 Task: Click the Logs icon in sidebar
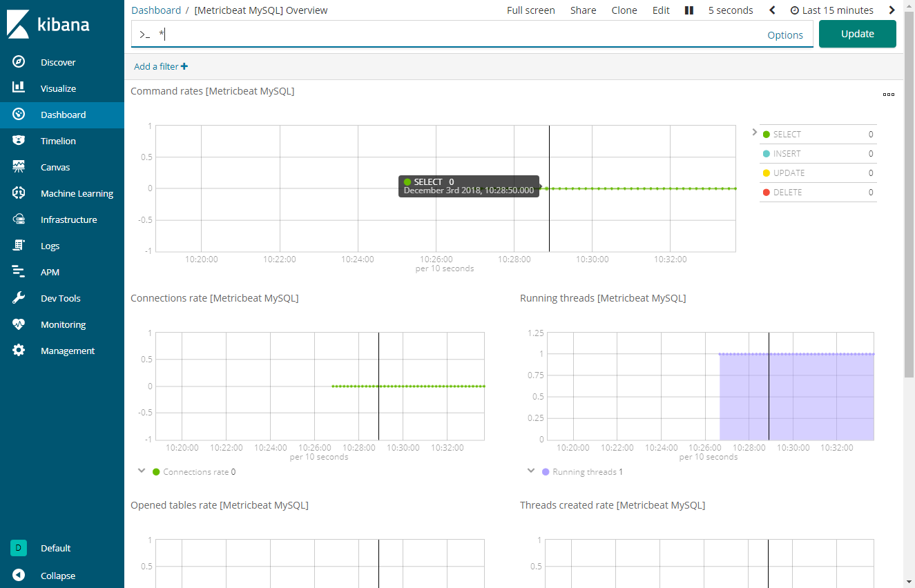pos(19,246)
